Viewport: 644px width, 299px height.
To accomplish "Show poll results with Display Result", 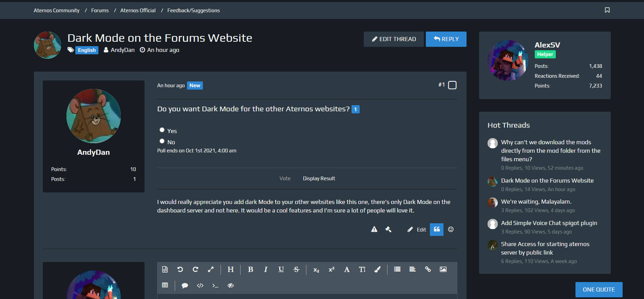I will click(319, 179).
